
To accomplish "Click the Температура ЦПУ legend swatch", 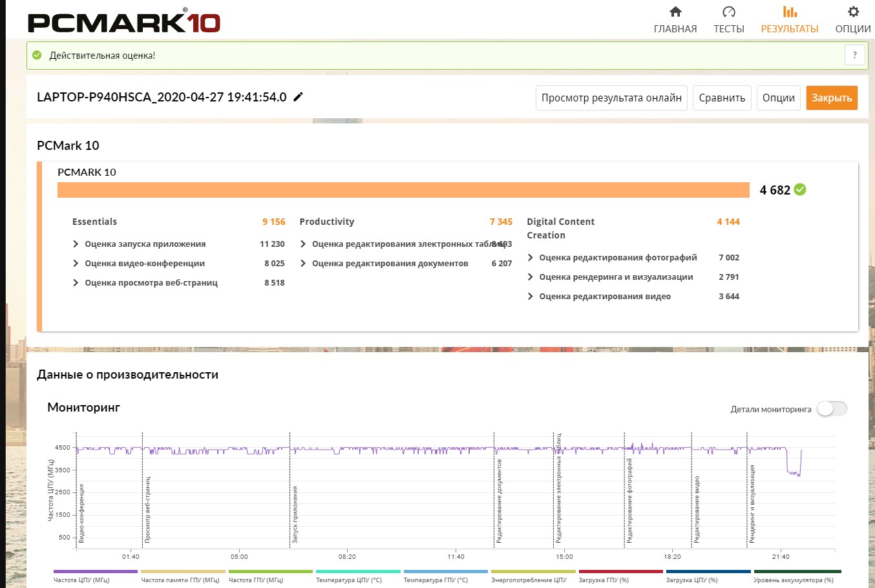I will coord(358,572).
